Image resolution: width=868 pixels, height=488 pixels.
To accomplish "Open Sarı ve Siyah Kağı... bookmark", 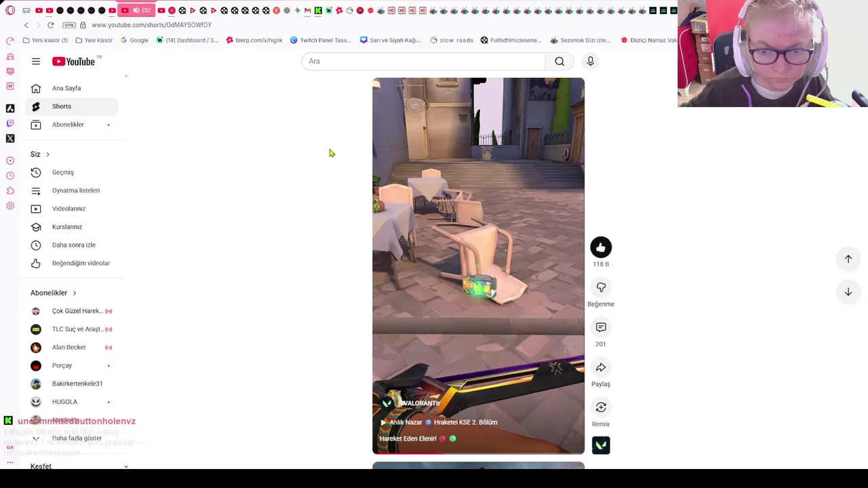I will (x=391, y=40).
